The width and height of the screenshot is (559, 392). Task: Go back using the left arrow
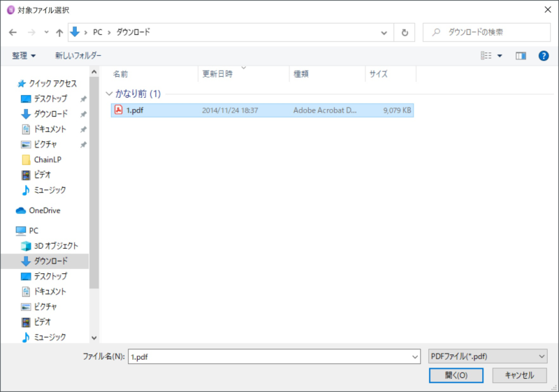[13, 32]
